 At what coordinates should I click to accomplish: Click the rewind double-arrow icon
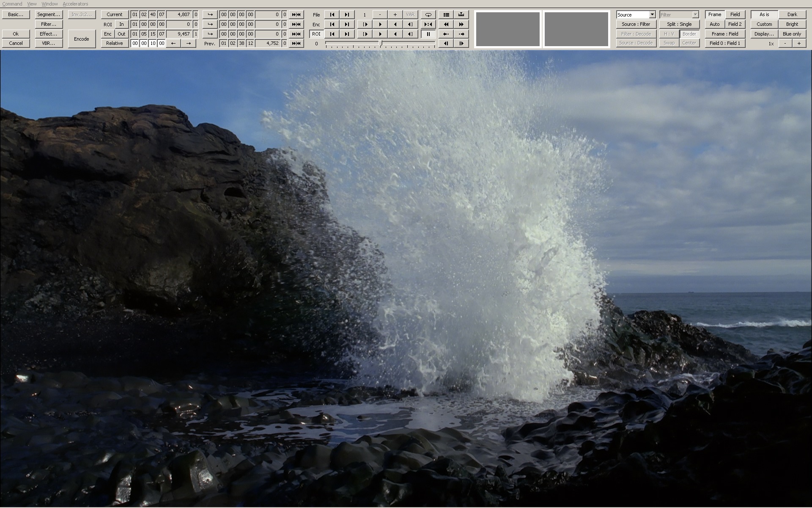pos(446,24)
